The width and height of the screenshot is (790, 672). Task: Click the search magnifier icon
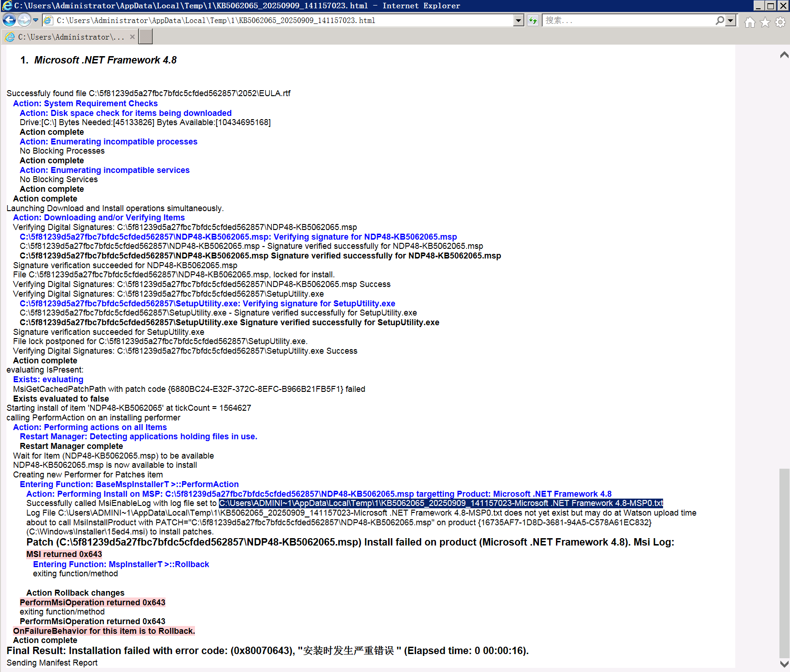click(x=720, y=21)
